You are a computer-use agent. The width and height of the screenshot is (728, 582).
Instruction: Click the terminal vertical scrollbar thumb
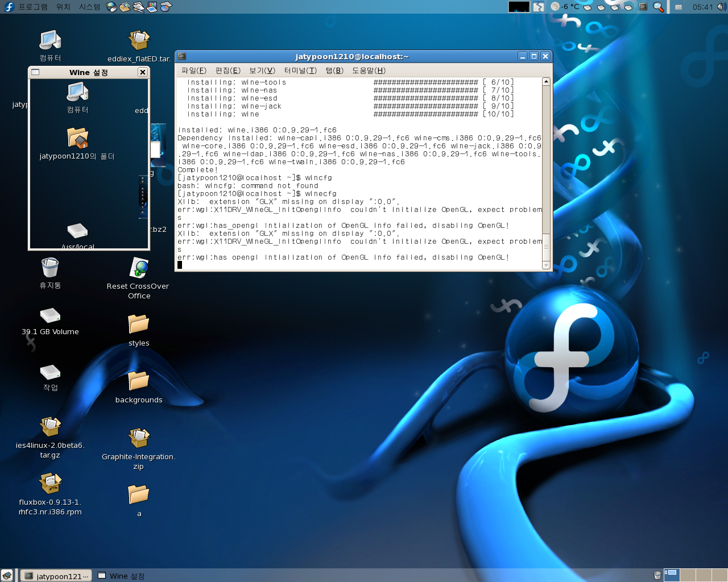(546, 247)
